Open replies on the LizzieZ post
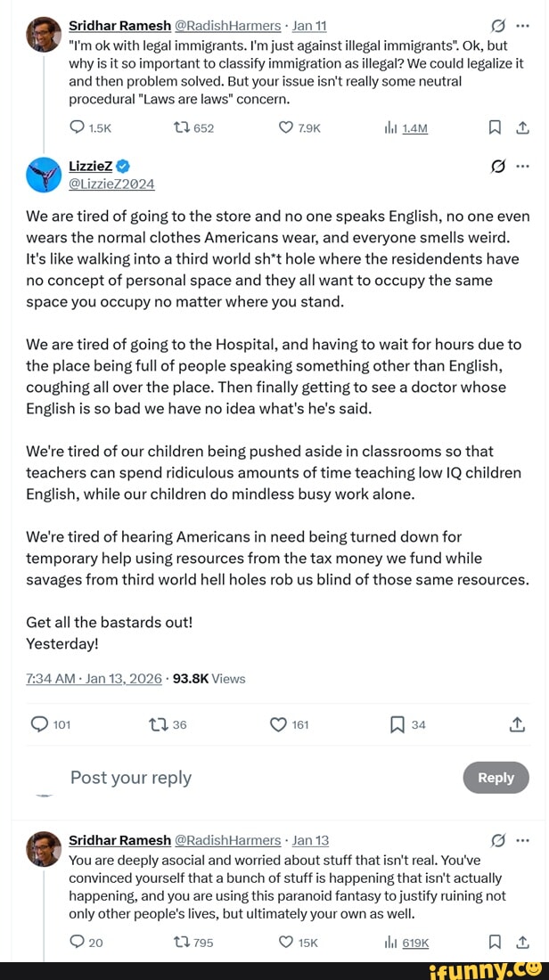The width and height of the screenshot is (549, 980). [41, 724]
